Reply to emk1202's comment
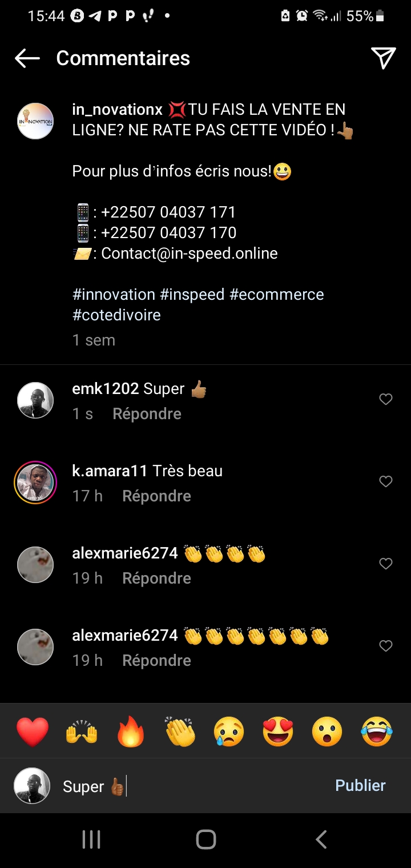This screenshot has height=868, width=411. point(147,414)
